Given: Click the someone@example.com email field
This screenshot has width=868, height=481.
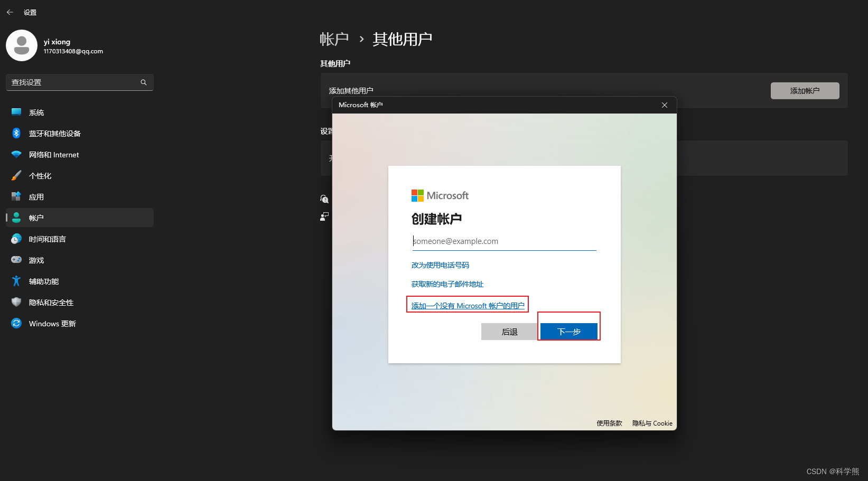Looking at the screenshot, I should [505, 241].
